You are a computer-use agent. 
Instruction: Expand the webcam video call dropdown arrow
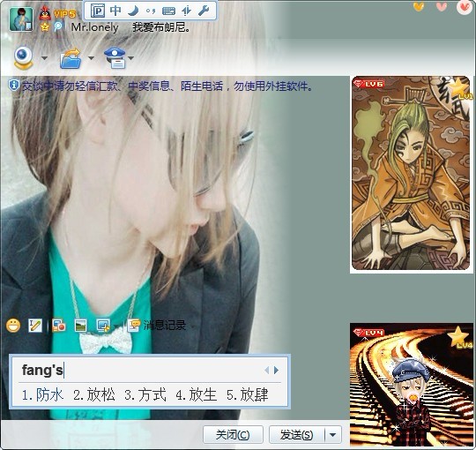[44, 57]
